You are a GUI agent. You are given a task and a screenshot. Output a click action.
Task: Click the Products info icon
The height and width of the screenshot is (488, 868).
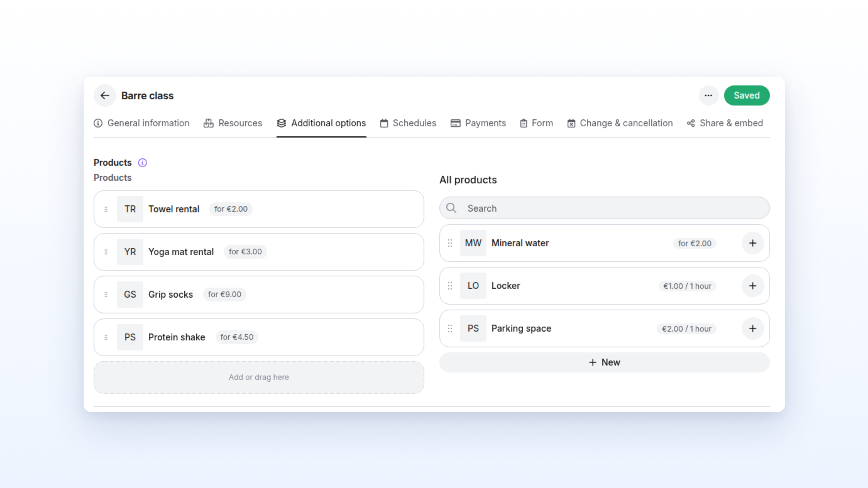143,163
